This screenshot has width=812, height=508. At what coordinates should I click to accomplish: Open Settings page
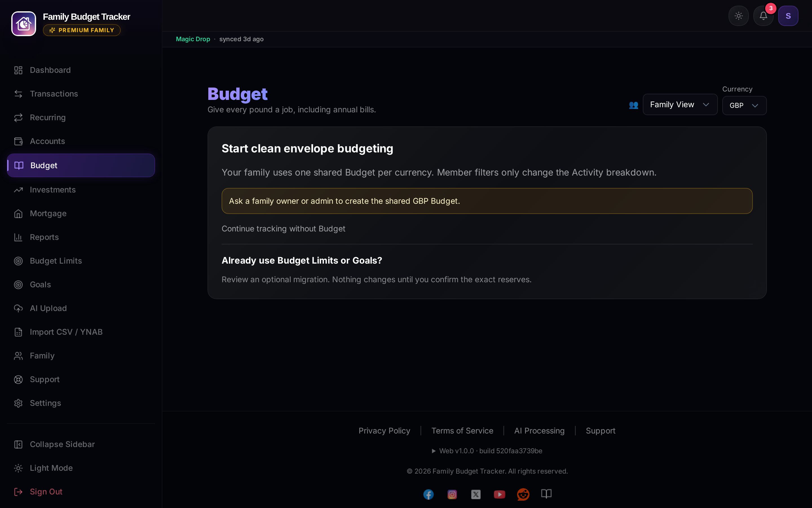click(x=81, y=403)
